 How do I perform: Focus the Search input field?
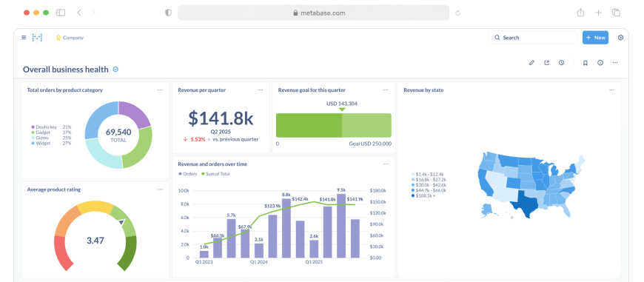(533, 37)
